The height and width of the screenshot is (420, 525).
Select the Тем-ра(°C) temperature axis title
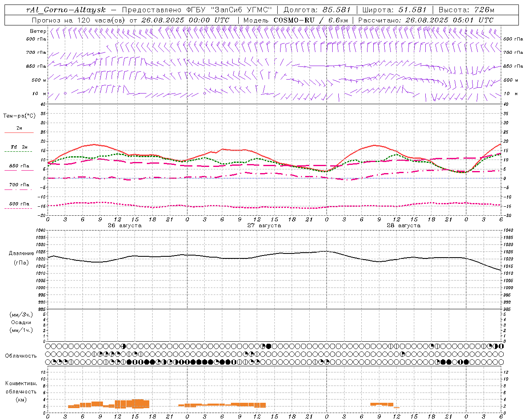point(19,116)
